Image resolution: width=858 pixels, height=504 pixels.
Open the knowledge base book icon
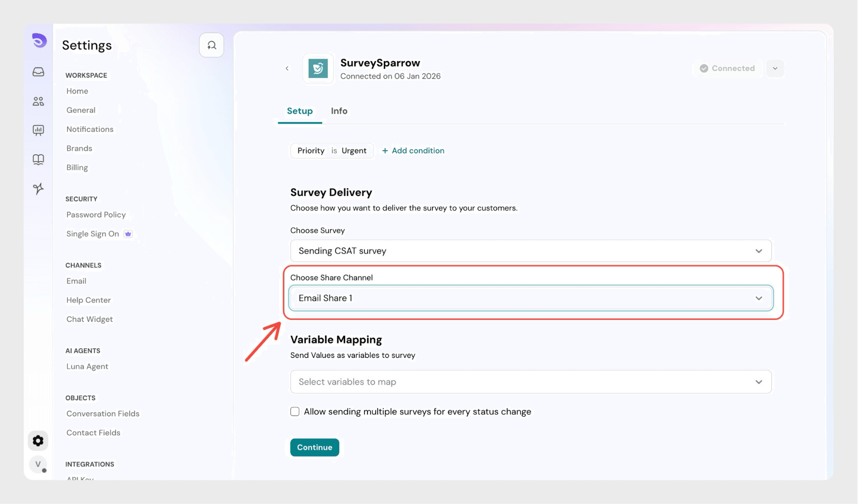pyautogui.click(x=38, y=159)
